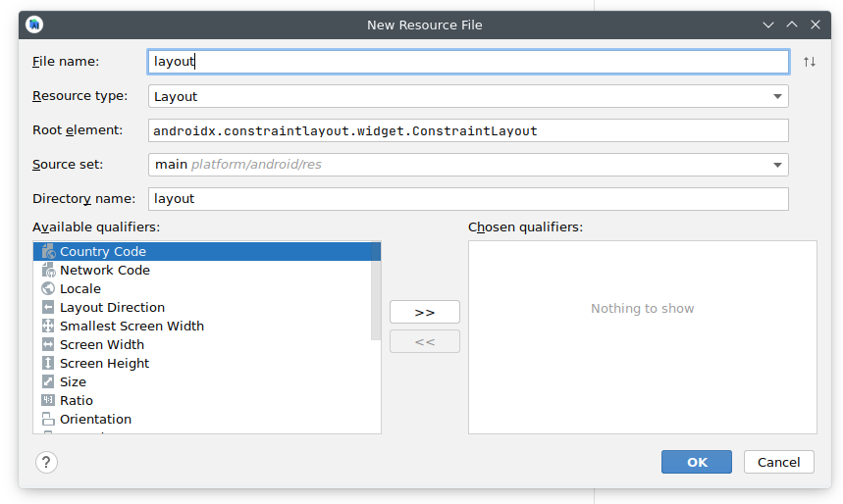Click the Smallest Screen Width icon
Screen dimensions: 843x504
(x=49, y=327)
